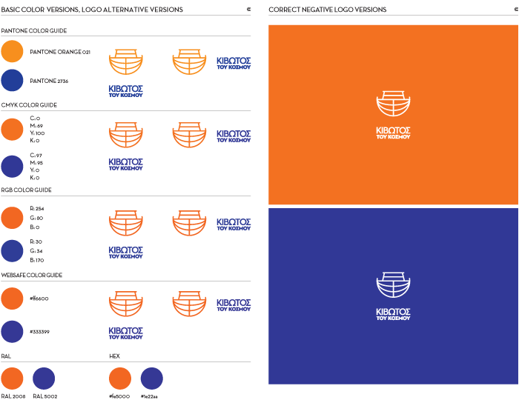
Task: Click the ΚΙΒΩΤΟΣ wordmark of the horizontal RGB logo
Action: pyautogui.click(x=234, y=222)
